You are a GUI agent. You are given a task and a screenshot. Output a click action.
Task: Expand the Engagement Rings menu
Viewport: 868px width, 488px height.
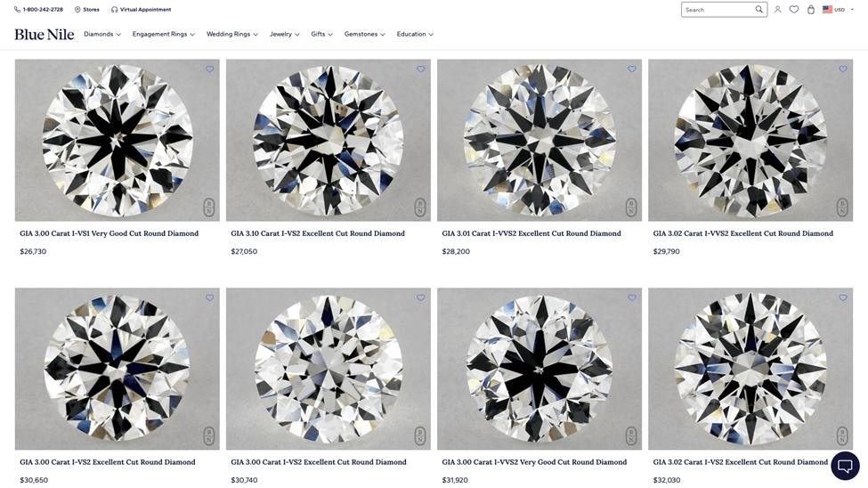coord(163,35)
